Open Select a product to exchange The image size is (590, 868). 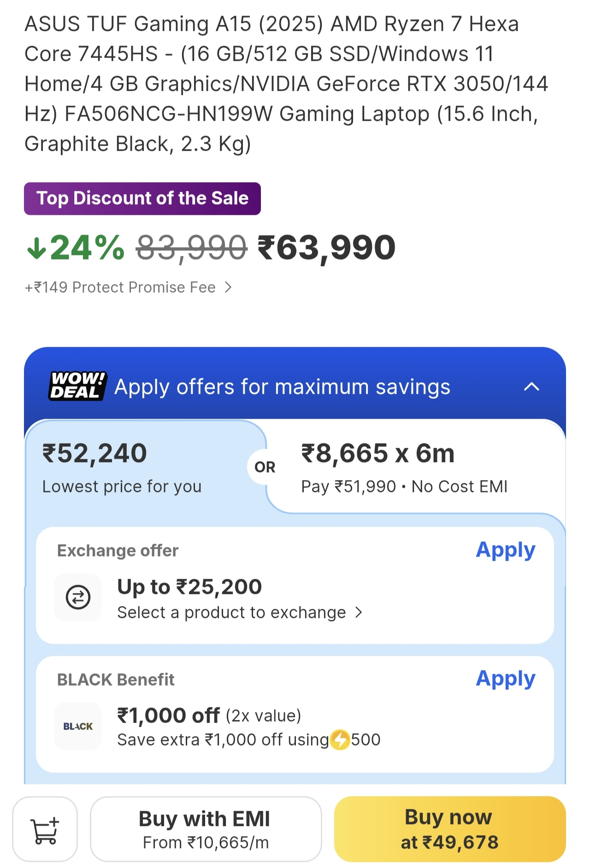tap(240, 612)
